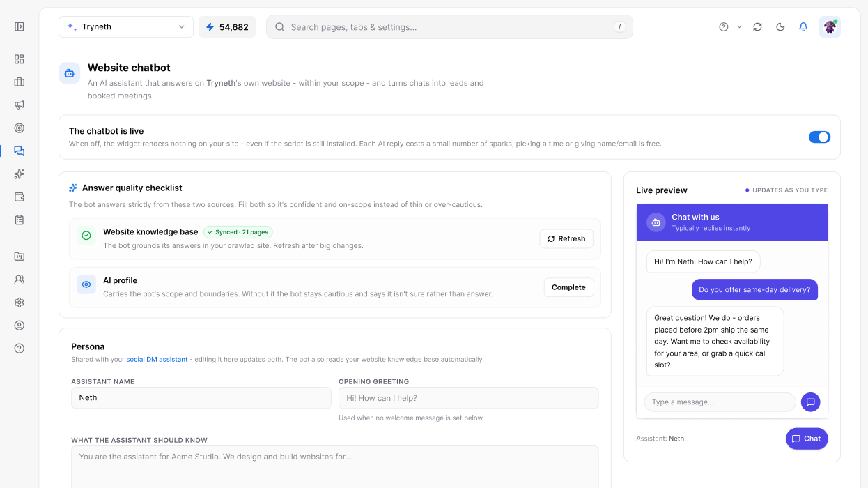Viewport: 868px width, 488px height.
Task: Click the Assistant name field containing Neth
Action: pos(201,398)
